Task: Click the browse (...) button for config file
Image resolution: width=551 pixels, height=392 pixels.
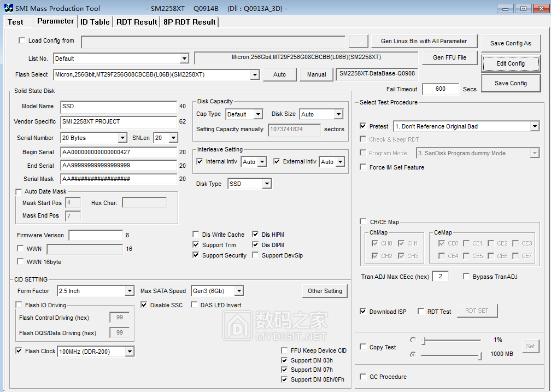Action: click(358, 42)
